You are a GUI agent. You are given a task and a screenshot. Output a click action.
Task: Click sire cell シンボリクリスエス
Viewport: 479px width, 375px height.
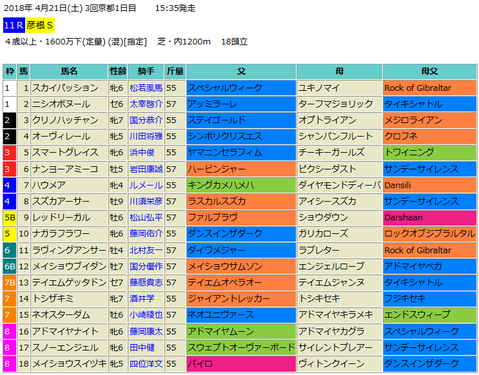coord(241,136)
